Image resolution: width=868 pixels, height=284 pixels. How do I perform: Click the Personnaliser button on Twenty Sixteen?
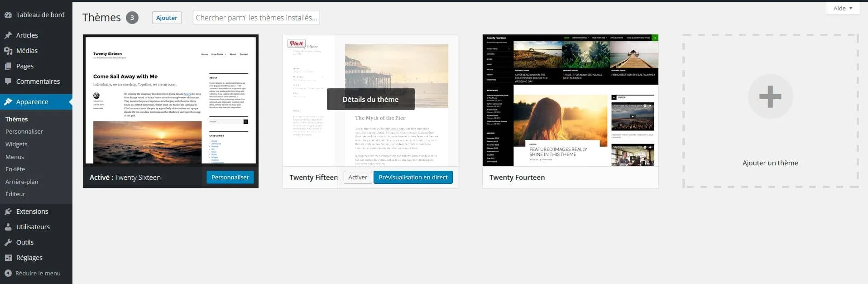[230, 177]
